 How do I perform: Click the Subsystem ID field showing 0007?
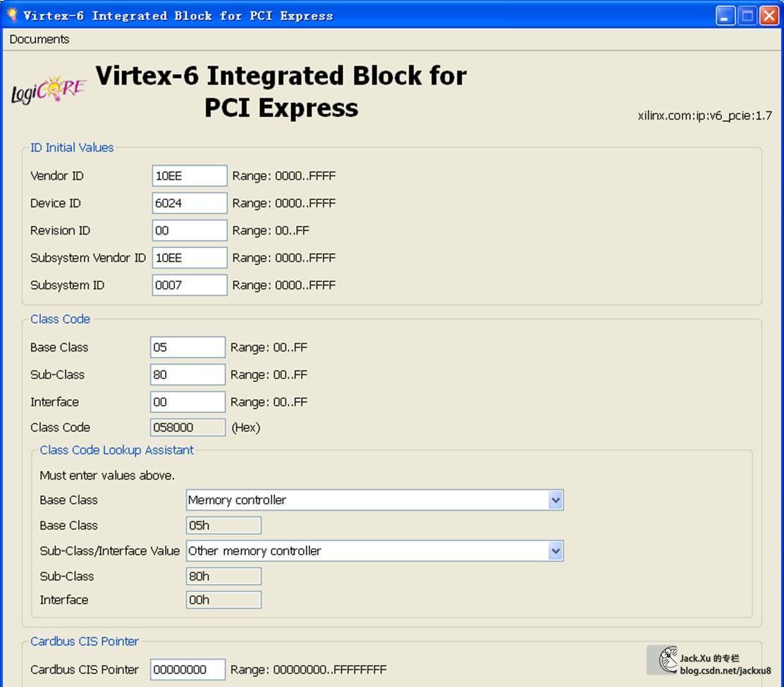point(190,285)
